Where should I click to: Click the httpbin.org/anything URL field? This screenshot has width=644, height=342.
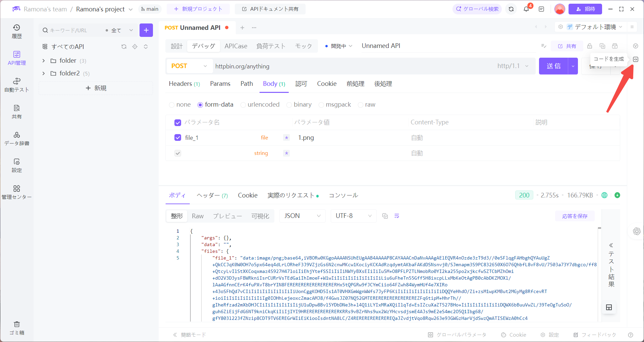pos(302,66)
